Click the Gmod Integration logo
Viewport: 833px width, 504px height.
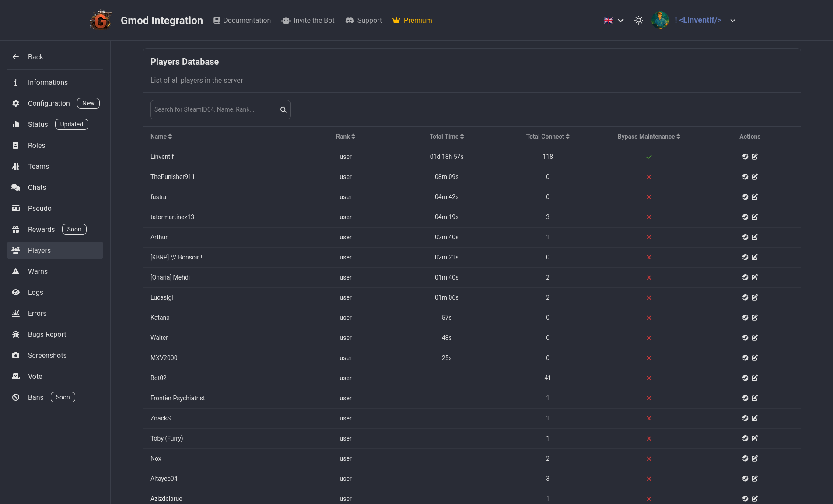101,20
